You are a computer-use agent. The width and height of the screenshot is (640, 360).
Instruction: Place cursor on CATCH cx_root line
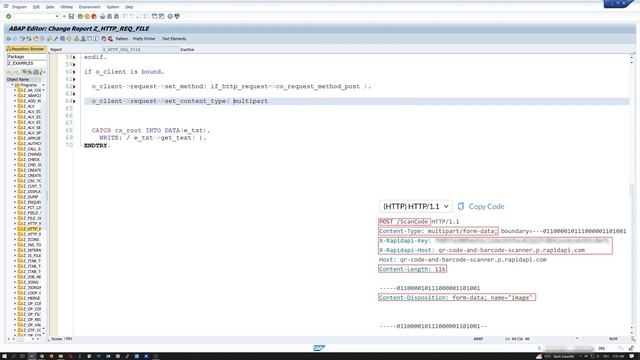tap(151, 131)
